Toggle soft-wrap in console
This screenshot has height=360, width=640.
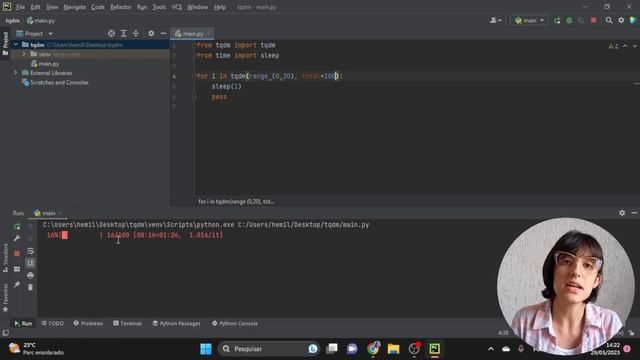click(30, 251)
